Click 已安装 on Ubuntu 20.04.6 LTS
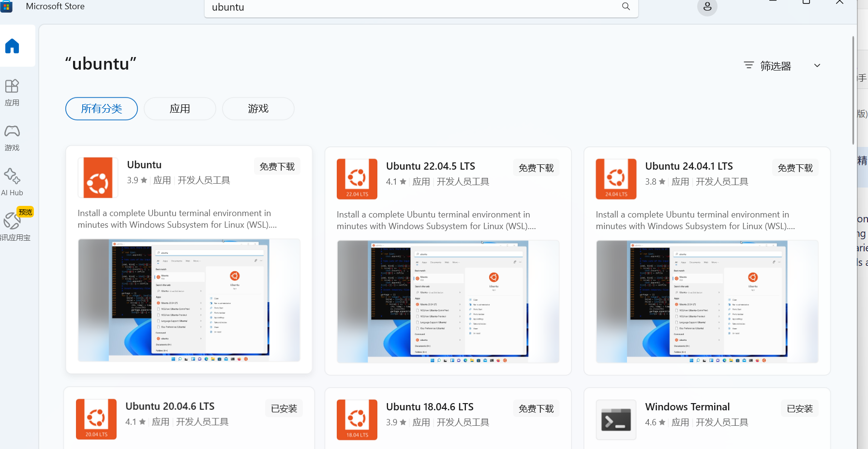The width and height of the screenshot is (868, 449). click(x=284, y=409)
